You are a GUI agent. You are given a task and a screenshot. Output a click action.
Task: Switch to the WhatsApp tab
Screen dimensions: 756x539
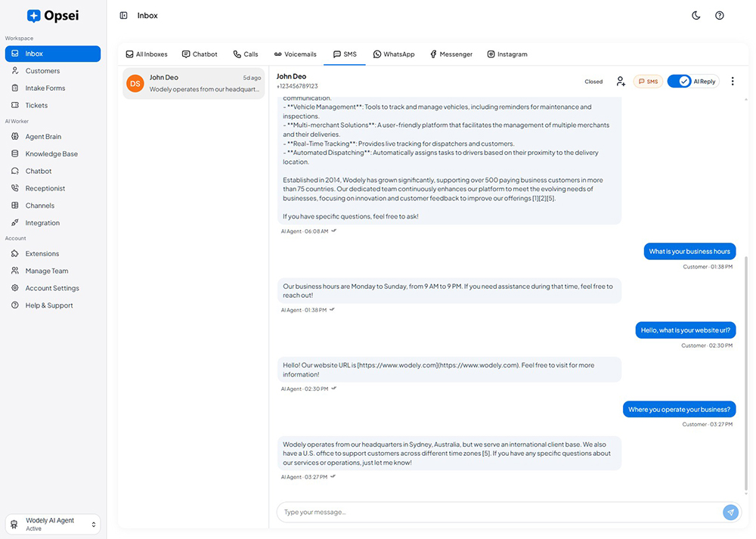point(394,54)
